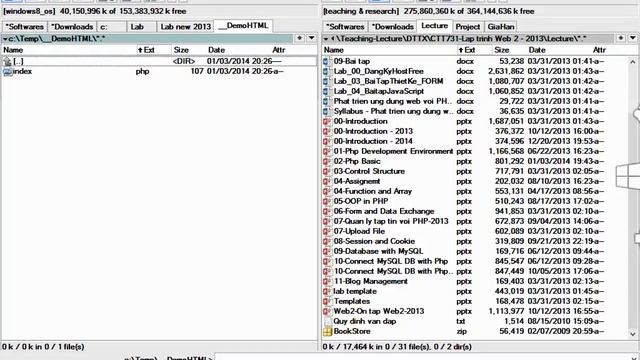The image size is (640, 360).
Task: Click the PowerPoint icon of 01-Php Development Environment
Action: (x=327, y=151)
